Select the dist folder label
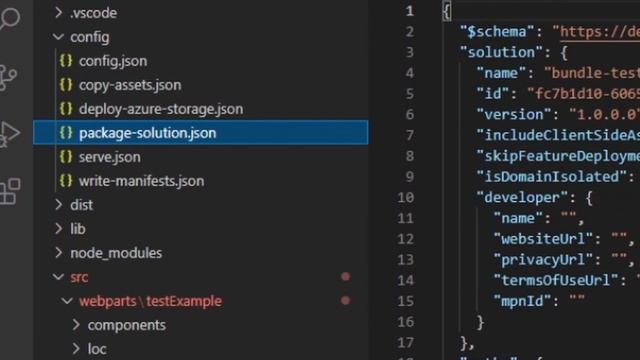This screenshot has width=640, height=360. tap(82, 205)
